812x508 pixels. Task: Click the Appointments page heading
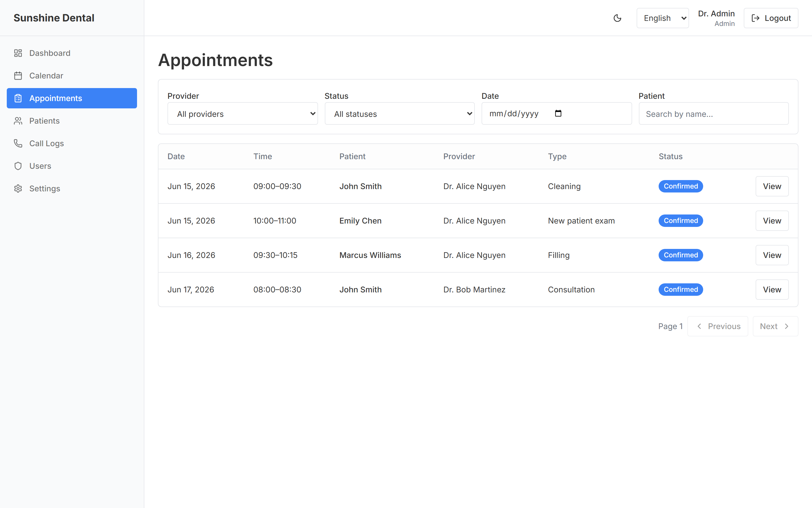pyautogui.click(x=215, y=60)
